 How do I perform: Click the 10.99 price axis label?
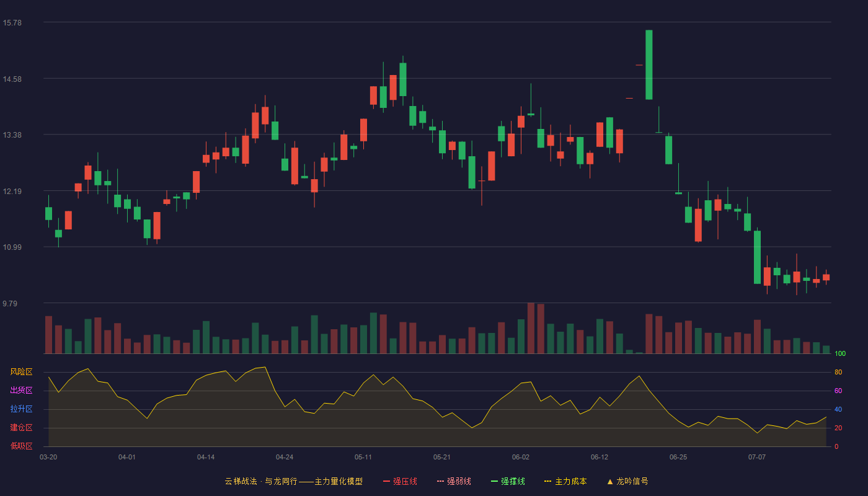pyautogui.click(x=12, y=247)
